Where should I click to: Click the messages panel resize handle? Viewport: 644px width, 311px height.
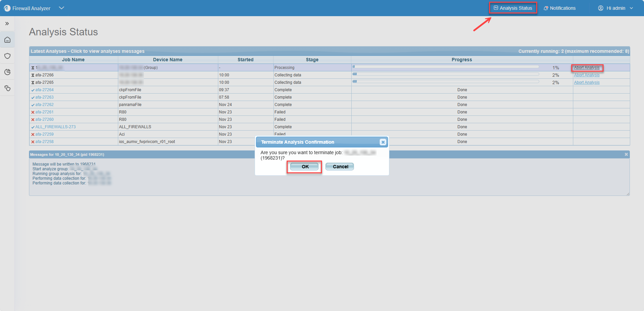[x=628, y=194]
